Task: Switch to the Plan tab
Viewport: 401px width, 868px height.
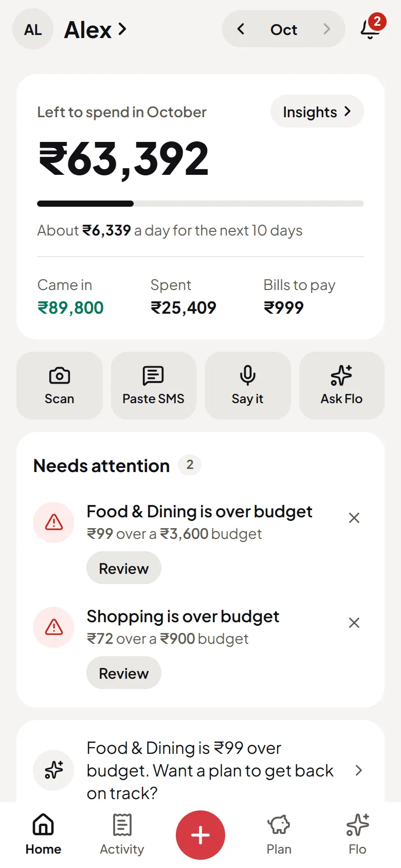Action: pos(279,835)
